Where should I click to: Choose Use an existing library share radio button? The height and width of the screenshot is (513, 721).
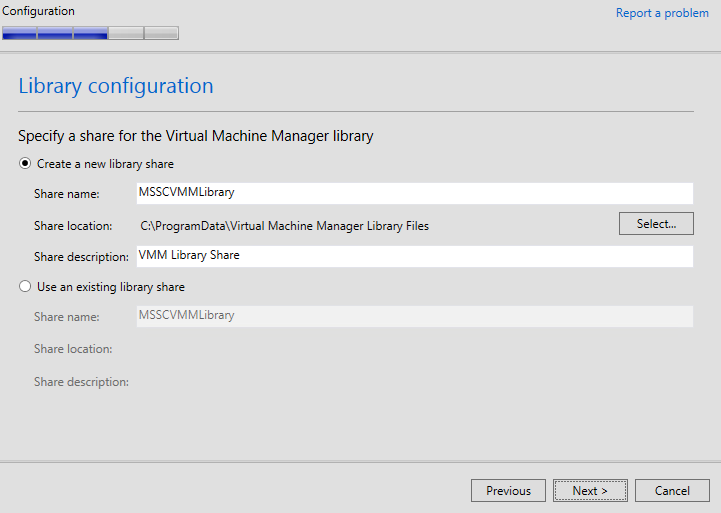[x=25, y=287]
